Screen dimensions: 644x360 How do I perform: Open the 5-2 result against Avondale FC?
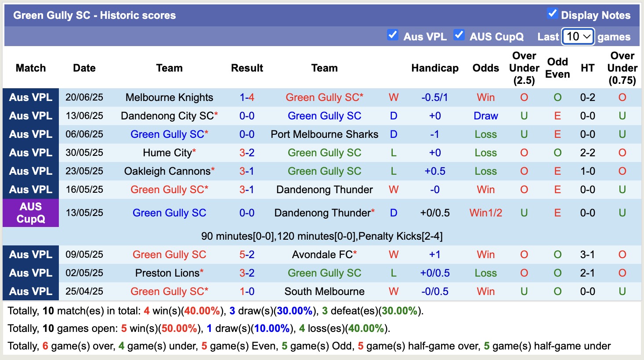(247, 255)
